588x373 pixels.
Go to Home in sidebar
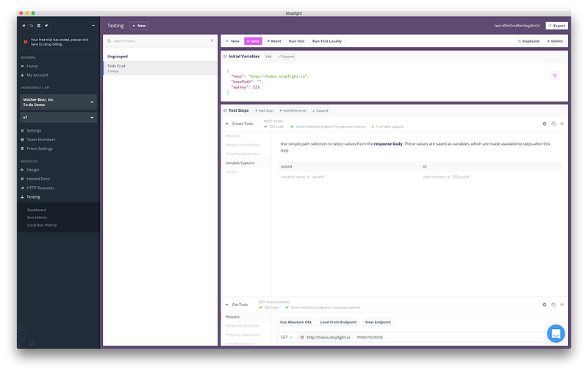tap(32, 66)
